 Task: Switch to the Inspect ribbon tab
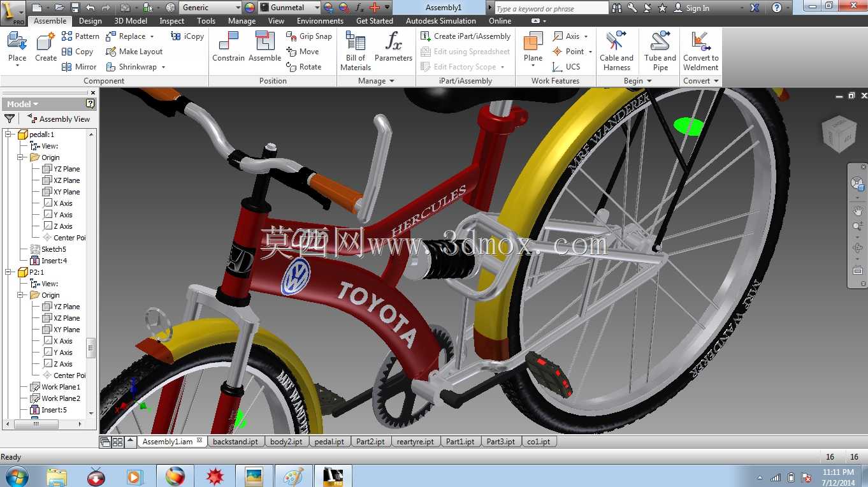point(171,21)
